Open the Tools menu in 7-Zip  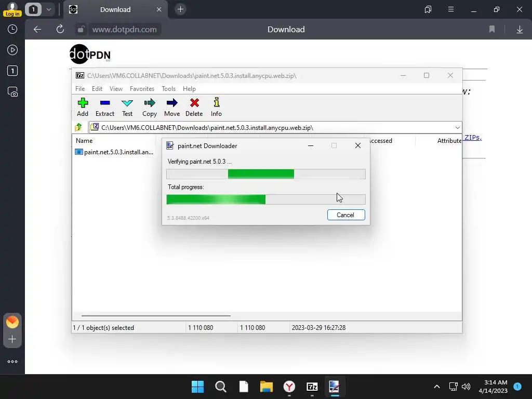coord(169,88)
